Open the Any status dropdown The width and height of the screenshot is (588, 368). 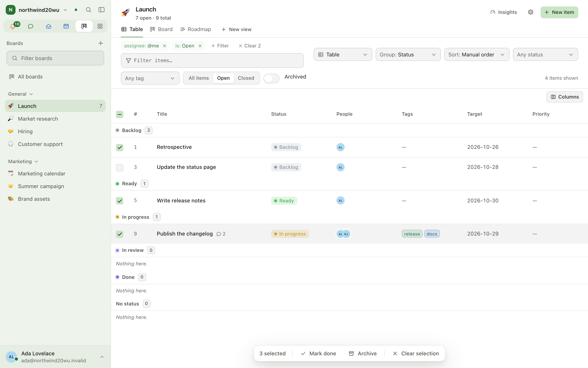click(545, 55)
